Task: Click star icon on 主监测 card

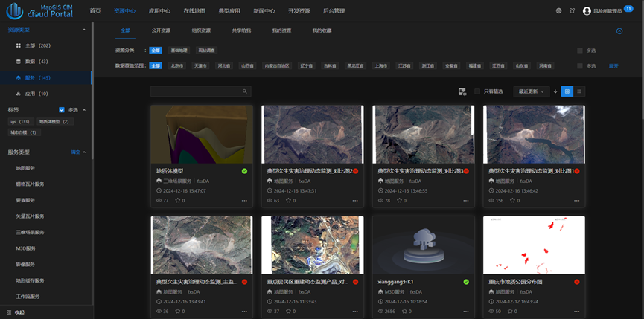Action: coord(178,312)
